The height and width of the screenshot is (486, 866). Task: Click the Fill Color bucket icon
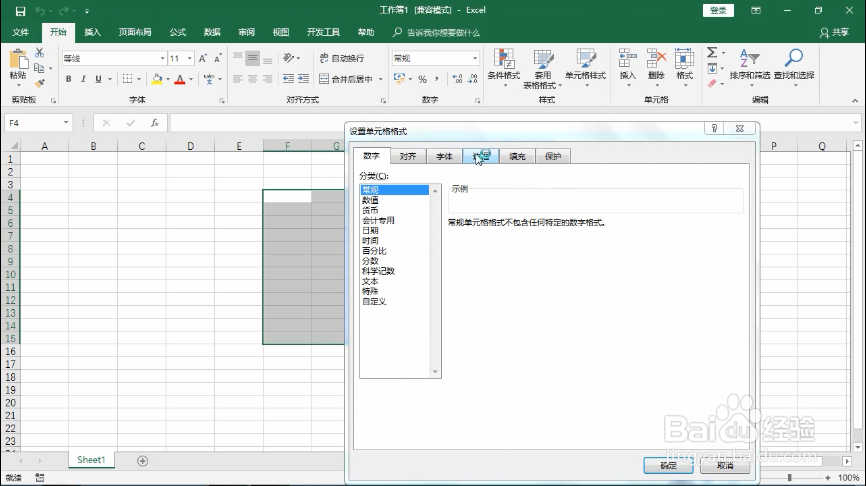(x=157, y=79)
